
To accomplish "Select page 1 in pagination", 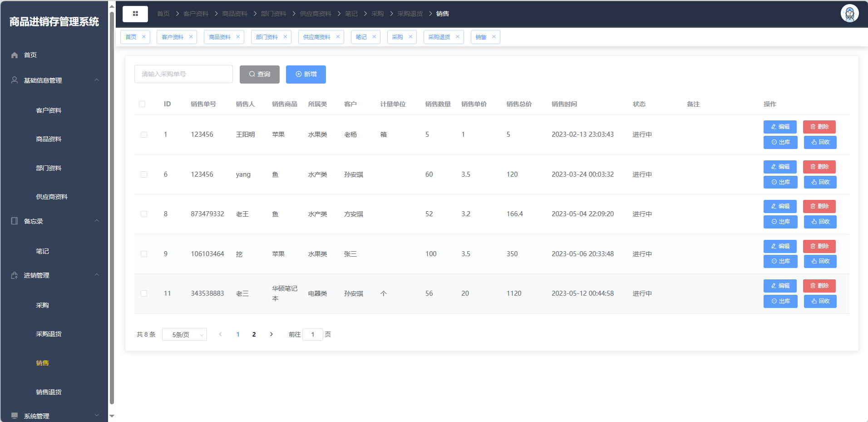I will click(x=238, y=334).
